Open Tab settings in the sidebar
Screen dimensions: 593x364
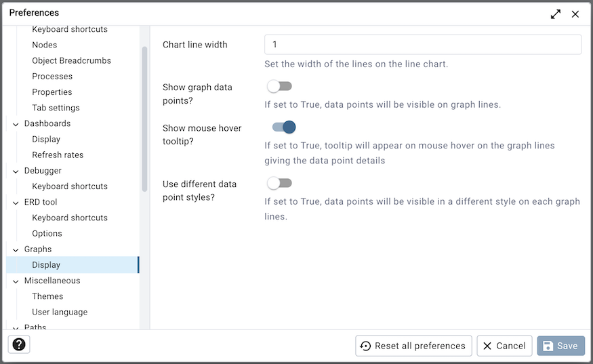coord(56,108)
